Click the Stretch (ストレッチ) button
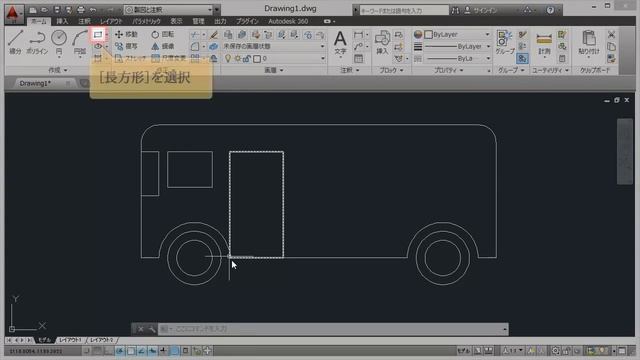Viewport: 640px width, 360px height. [x=131, y=58]
